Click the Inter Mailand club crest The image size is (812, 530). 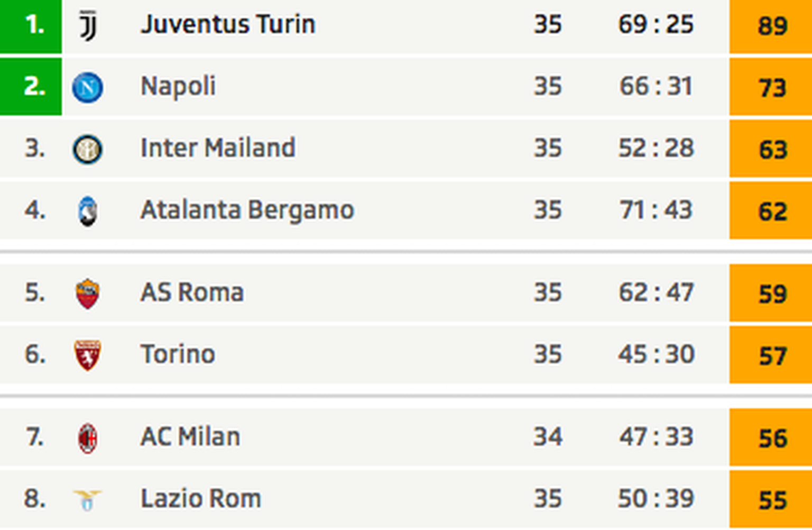coord(88,149)
